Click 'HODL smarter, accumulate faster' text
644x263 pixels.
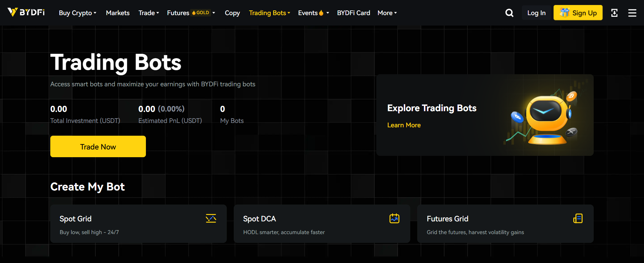(x=284, y=232)
